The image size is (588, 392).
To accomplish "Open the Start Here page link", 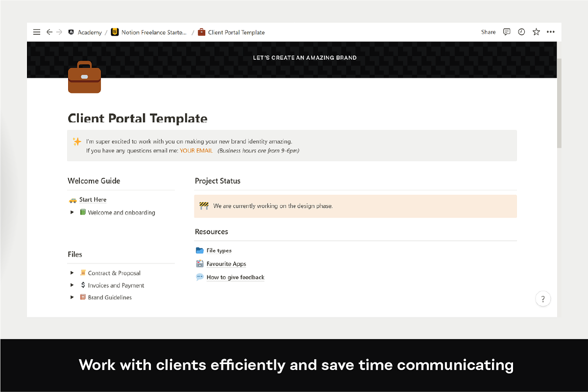I will [x=93, y=200].
